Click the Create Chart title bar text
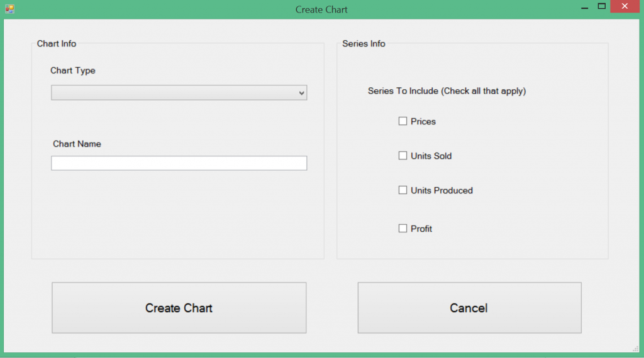The image size is (644, 358). (321, 9)
